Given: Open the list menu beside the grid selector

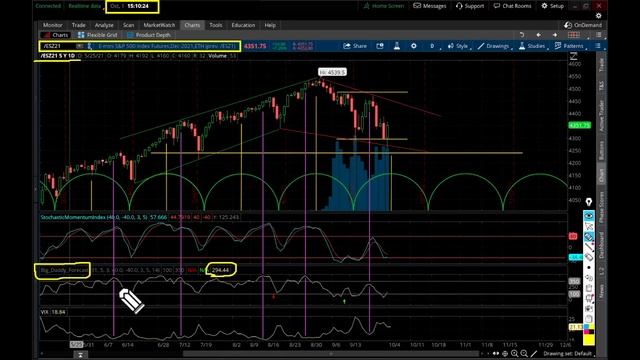Looking at the screenshot, I should coord(598,35).
